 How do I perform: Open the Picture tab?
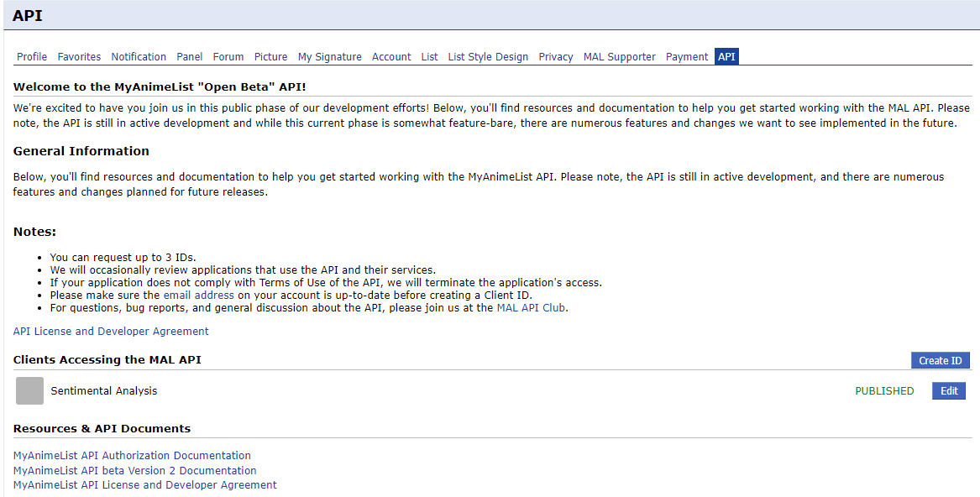click(x=270, y=57)
